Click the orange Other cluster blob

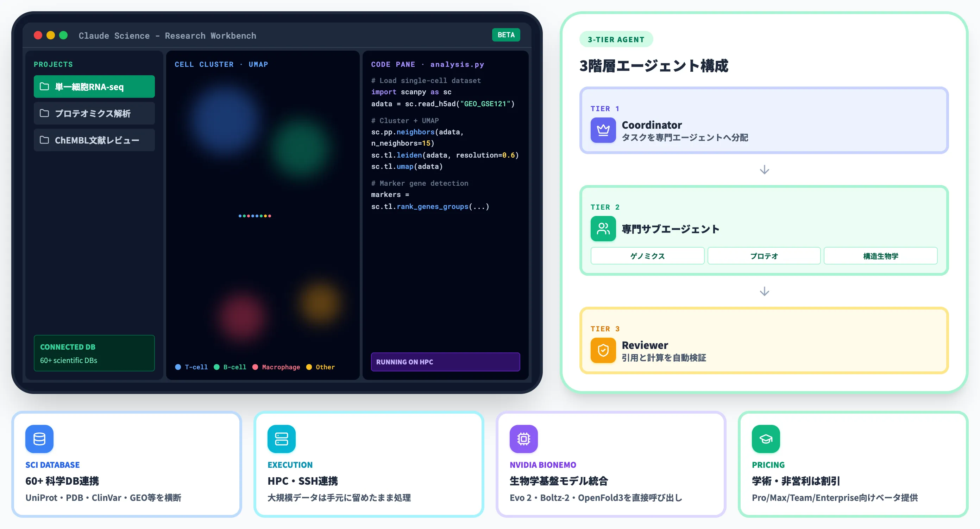[x=321, y=303]
